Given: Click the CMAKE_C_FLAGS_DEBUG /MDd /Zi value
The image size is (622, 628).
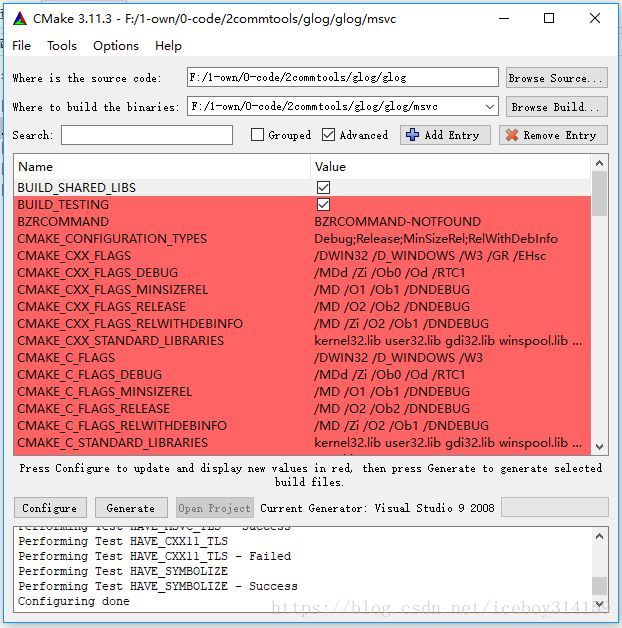Looking at the screenshot, I should [x=390, y=374].
